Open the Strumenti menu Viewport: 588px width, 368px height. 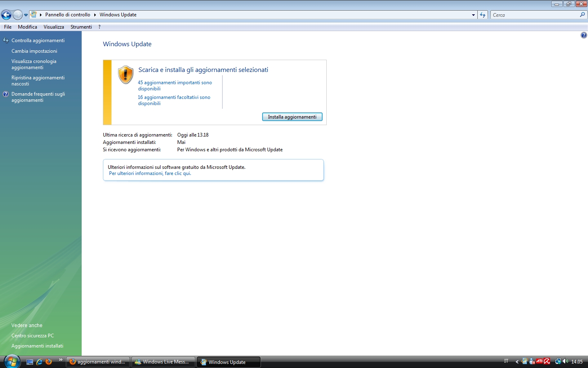click(81, 27)
